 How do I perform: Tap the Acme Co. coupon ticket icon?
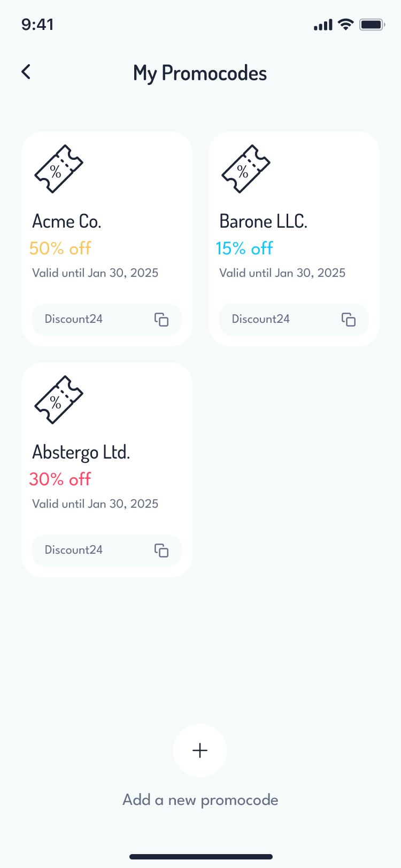pyautogui.click(x=59, y=169)
